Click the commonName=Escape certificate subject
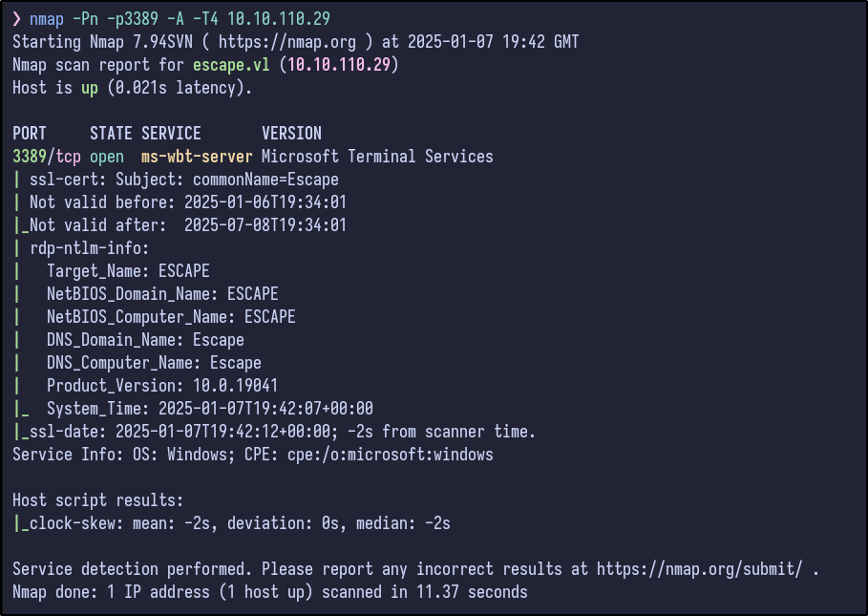This screenshot has width=868, height=616. [265, 180]
